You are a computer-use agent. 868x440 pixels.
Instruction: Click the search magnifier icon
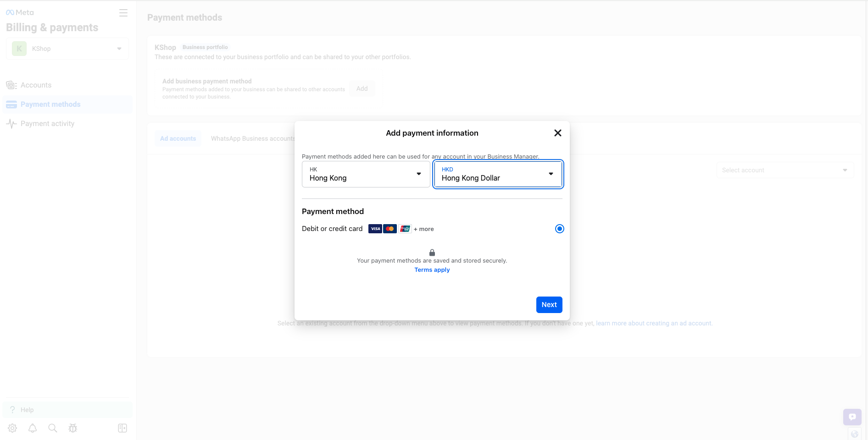tap(53, 428)
